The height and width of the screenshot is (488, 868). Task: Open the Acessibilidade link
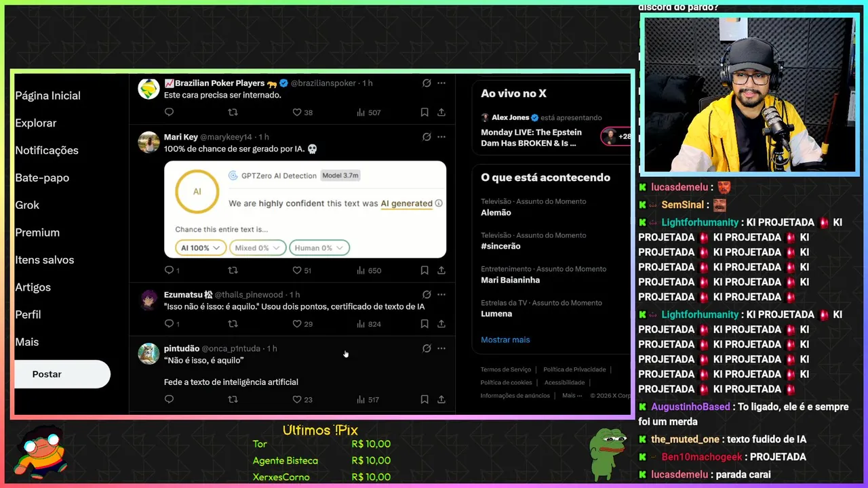coord(564,382)
